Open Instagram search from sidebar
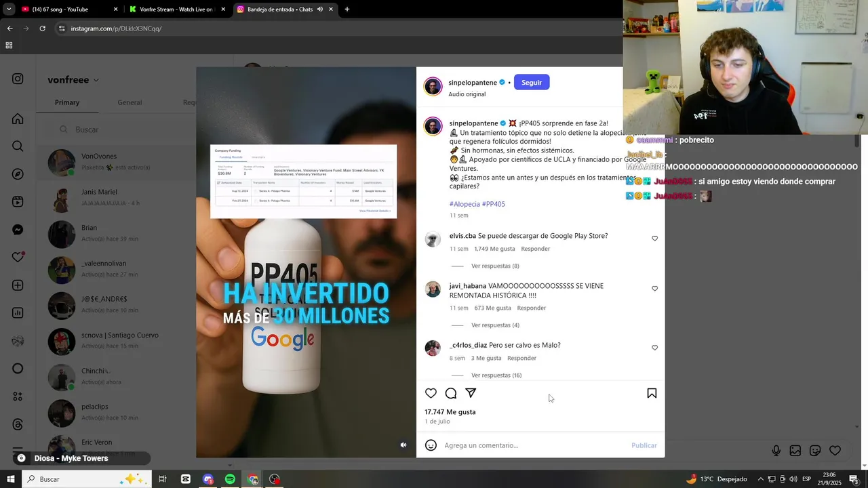 click(18, 146)
